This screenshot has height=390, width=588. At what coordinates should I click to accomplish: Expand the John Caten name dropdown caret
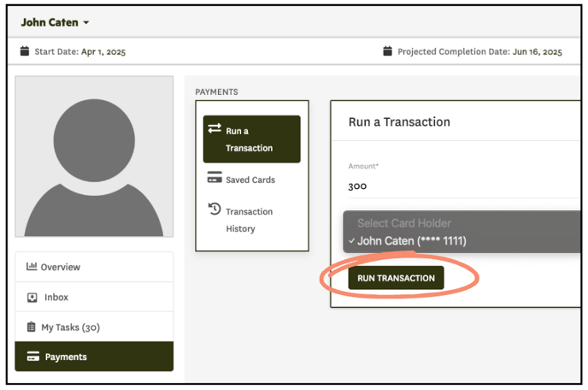(x=86, y=23)
